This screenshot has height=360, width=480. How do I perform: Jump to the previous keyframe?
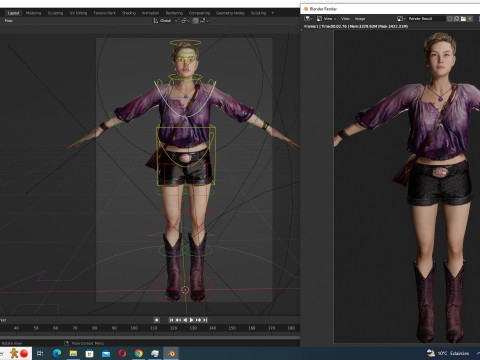(x=178, y=320)
